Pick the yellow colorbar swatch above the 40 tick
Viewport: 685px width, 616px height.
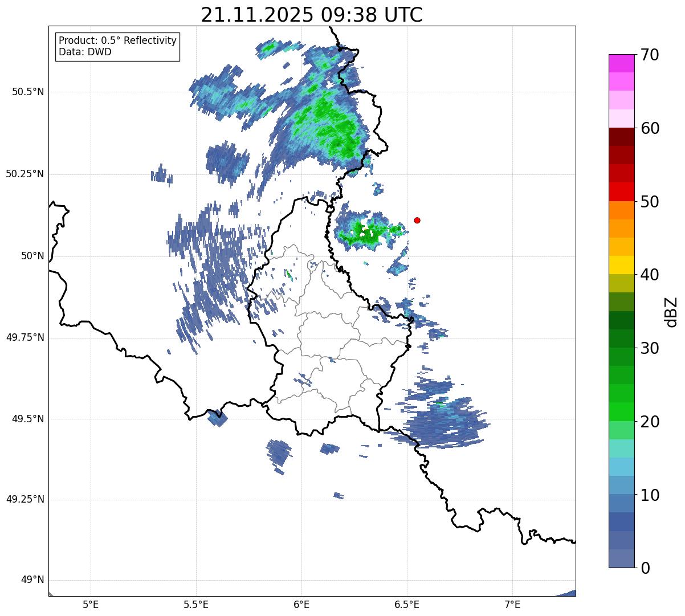tap(621, 265)
